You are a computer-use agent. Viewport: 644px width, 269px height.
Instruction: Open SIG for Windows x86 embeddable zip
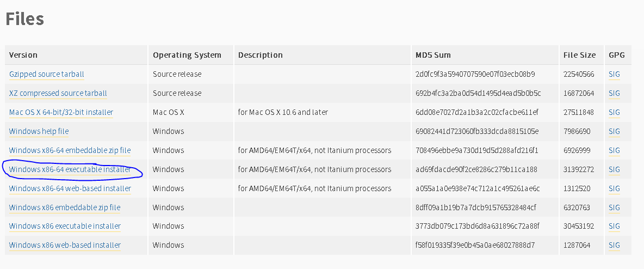click(x=614, y=207)
